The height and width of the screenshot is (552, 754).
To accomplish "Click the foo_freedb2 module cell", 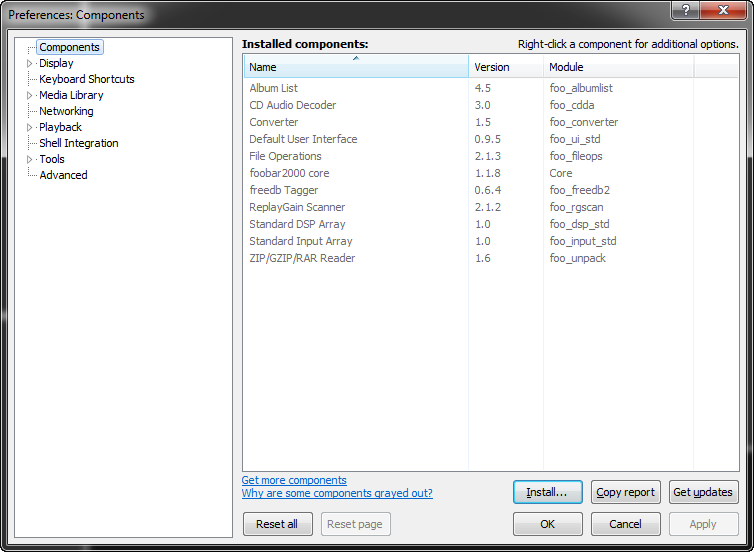I will (579, 190).
